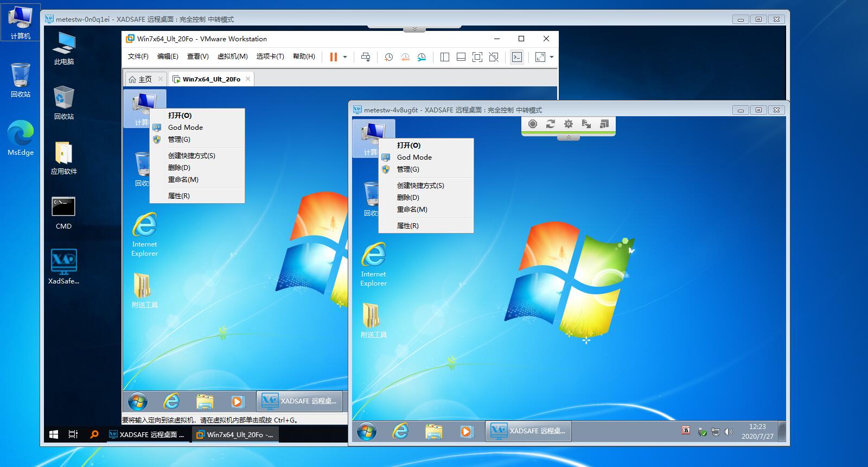The image size is (868, 467).
Task: Select 附送工具 folder on metestw-4v8ug6t desktop
Action: 374,320
